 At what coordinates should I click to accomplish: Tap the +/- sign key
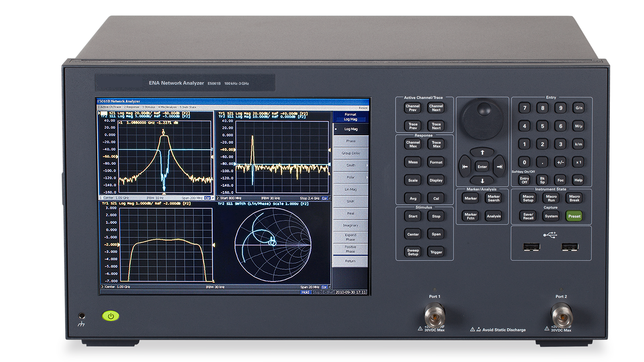560,162
